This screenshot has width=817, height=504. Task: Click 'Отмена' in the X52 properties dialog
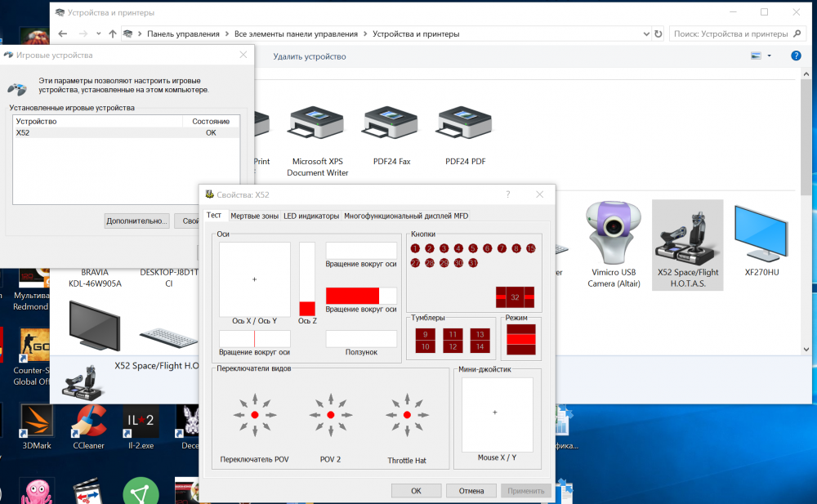[471, 491]
